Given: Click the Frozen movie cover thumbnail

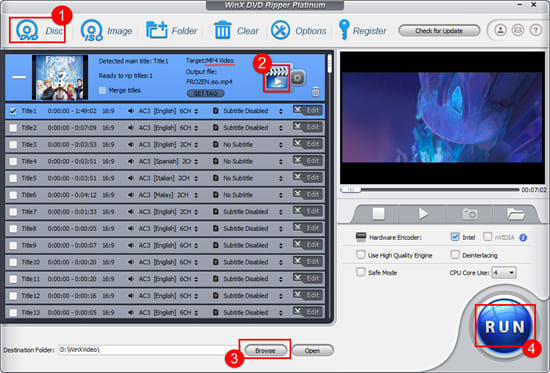Looking at the screenshot, I should coord(60,77).
